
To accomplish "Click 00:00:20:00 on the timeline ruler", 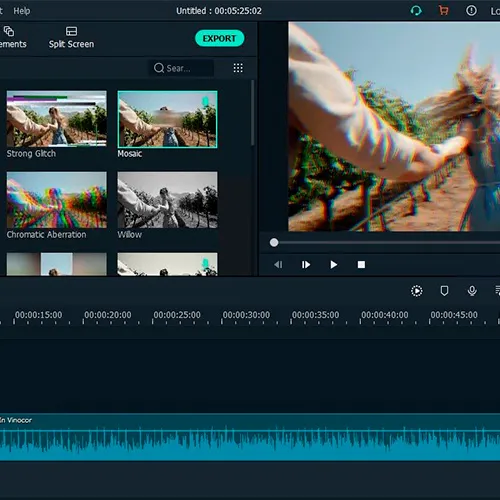I will click(108, 315).
